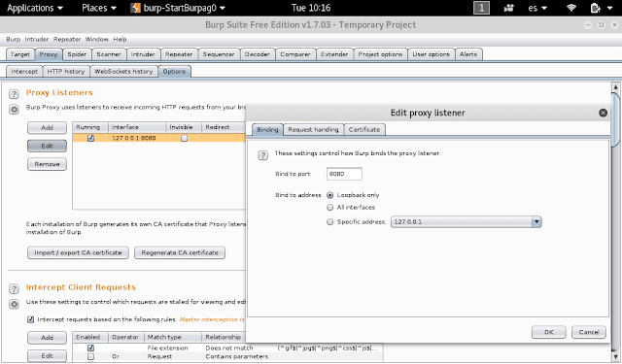Click scrollbar up arrow in Options panel

(615, 86)
